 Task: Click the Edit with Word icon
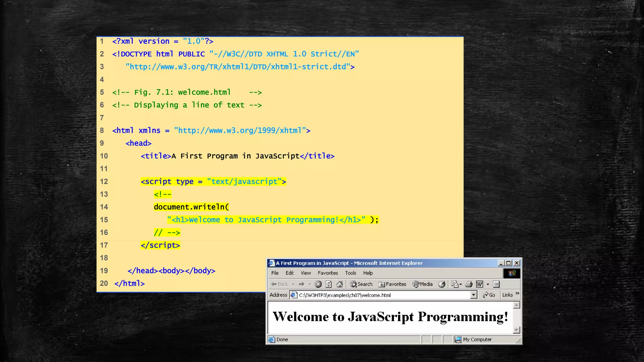(x=480, y=284)
